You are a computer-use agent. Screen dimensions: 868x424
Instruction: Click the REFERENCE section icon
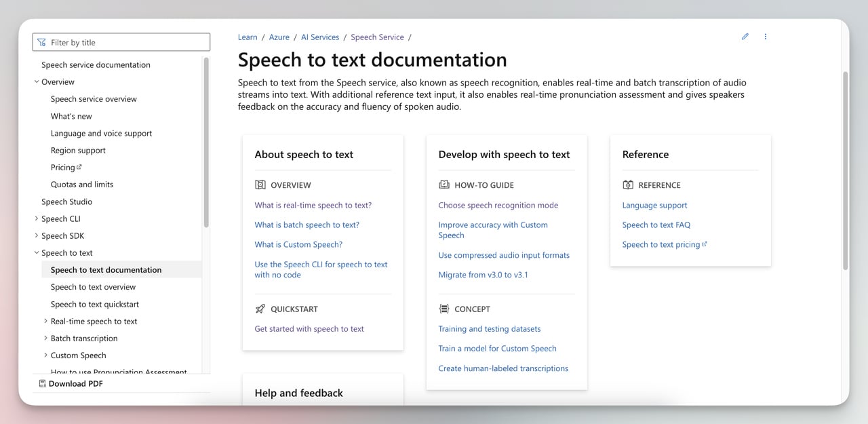coord(628,185)
